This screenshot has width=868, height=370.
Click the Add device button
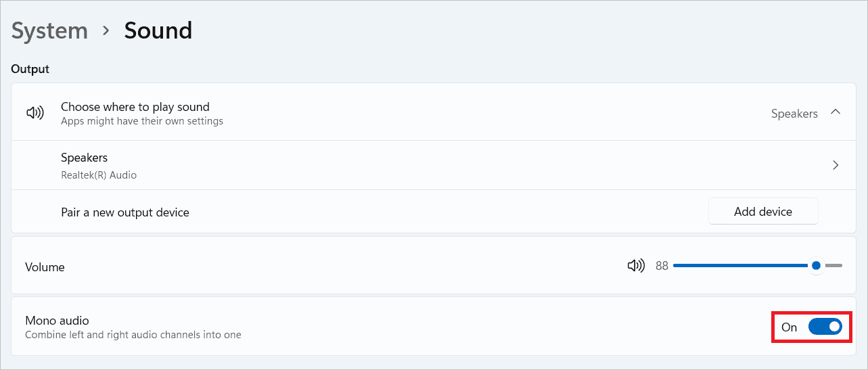pos(762,212)
